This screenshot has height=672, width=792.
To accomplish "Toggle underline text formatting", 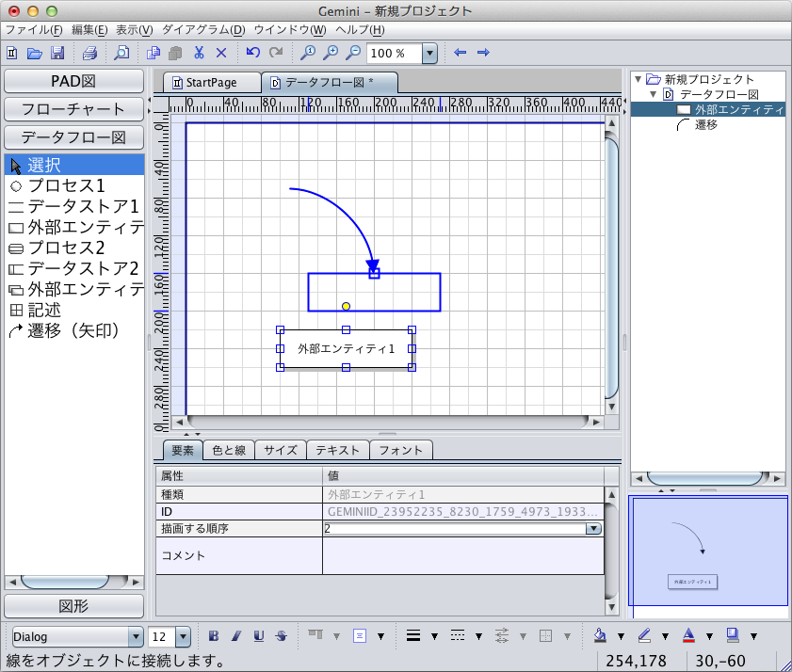I will point(259,636).
